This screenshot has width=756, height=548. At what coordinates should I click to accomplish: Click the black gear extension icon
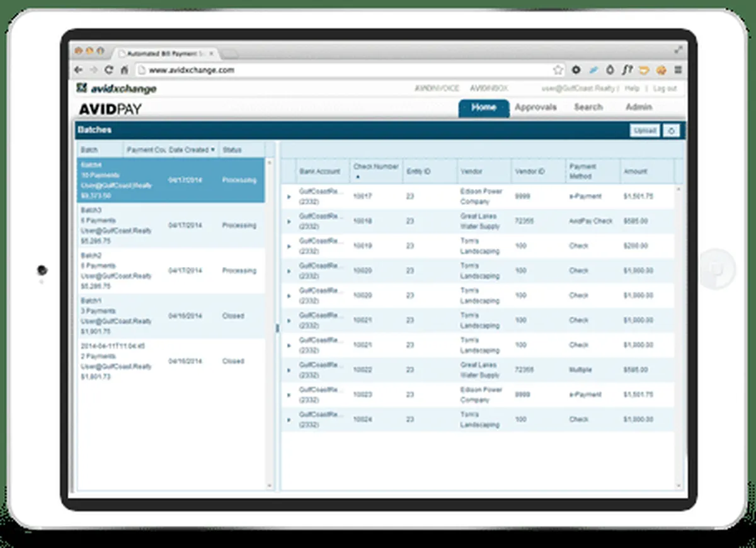pyautogui.click(x=576, y=70)
